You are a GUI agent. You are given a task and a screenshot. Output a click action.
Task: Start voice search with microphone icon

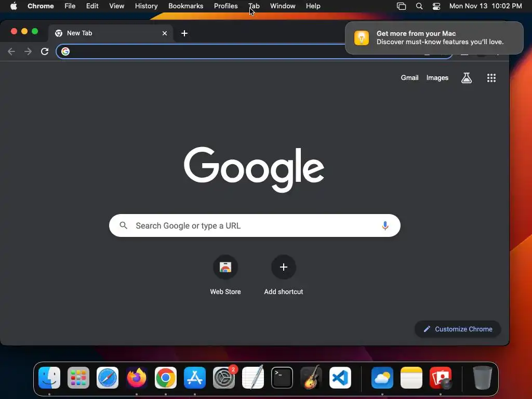click(x=385, y=225)
